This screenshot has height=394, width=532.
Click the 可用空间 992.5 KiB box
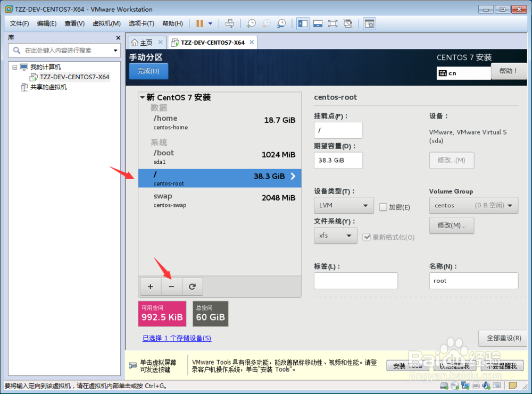pos(162,314)
